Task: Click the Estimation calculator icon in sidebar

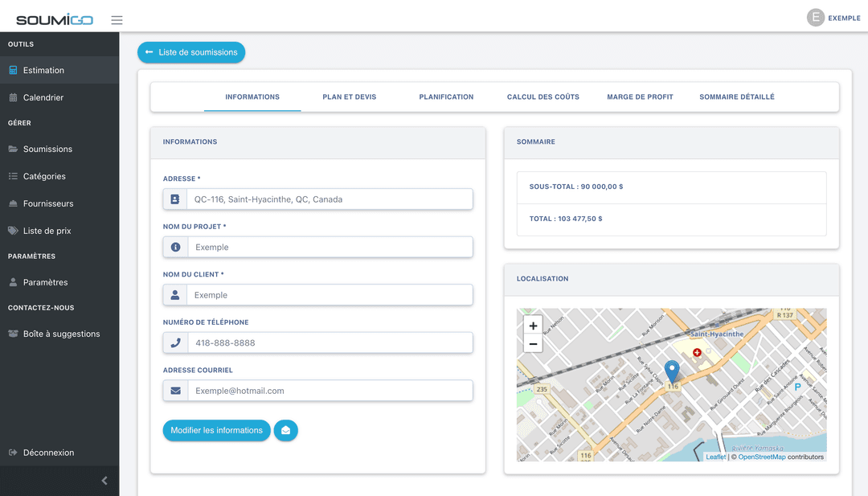Action: (13, 71)
